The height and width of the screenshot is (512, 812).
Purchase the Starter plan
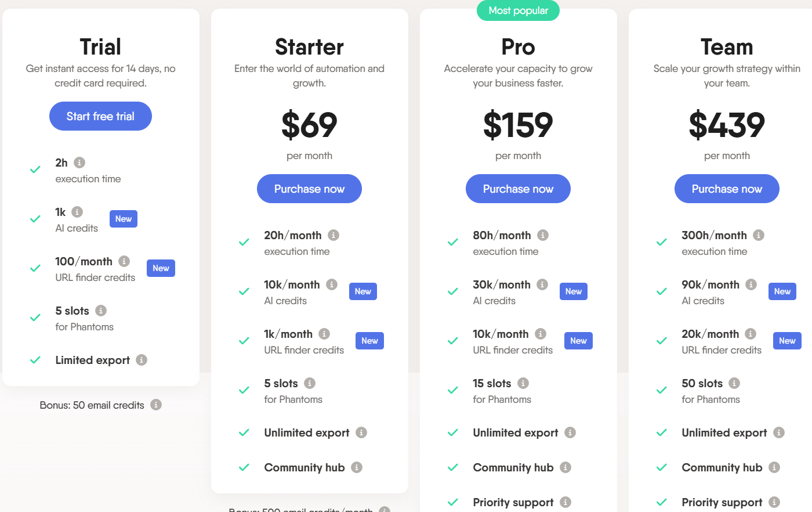tap(309, 189)
